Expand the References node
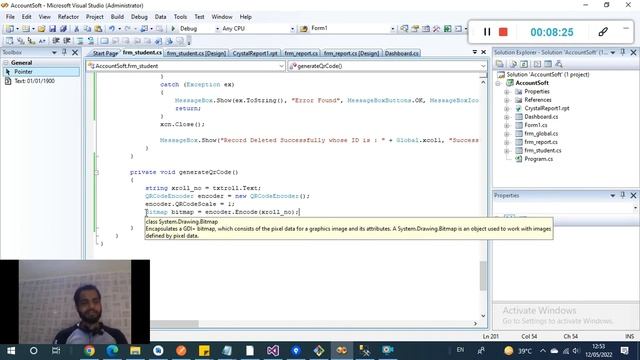 507,100
